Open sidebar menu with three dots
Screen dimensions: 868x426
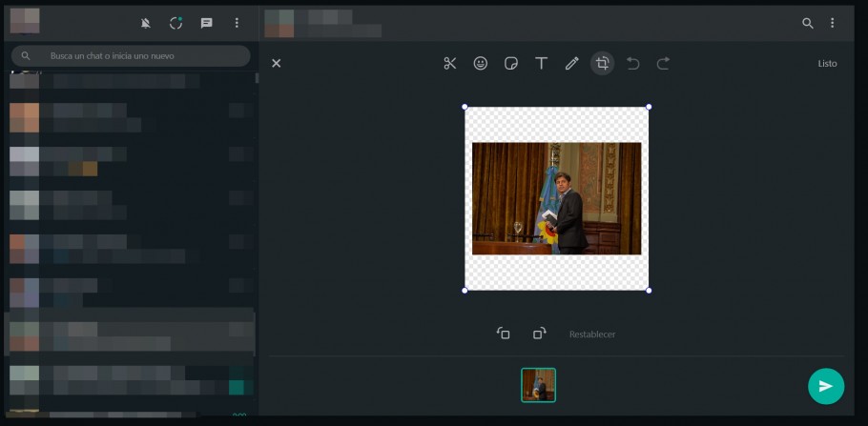pos(237,23)
